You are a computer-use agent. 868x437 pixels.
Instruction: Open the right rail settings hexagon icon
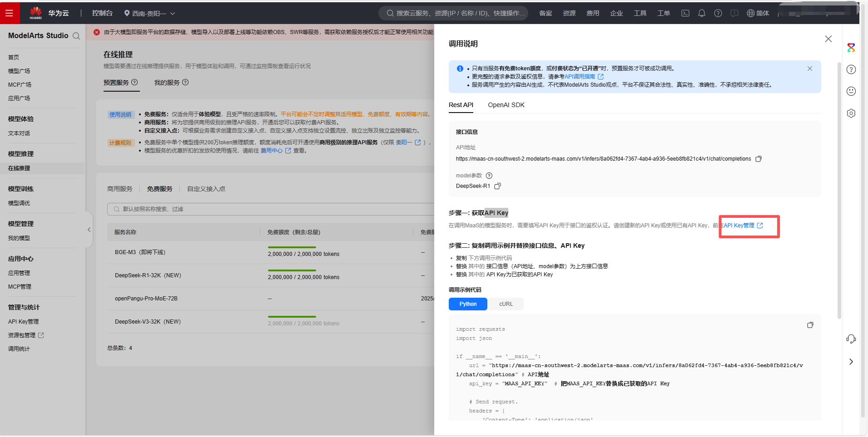pyautogui.click(x=851, y=113)
